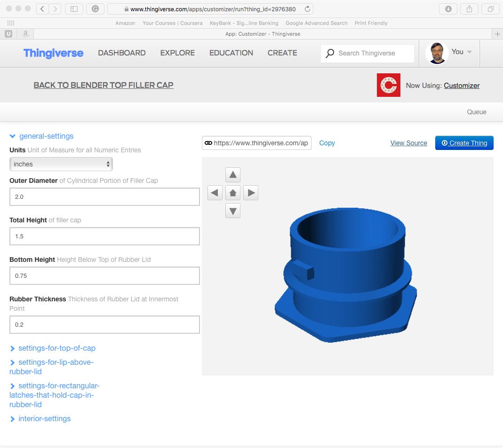
Task: Click the Rubber Thickness input field
Action: point(104,325)
